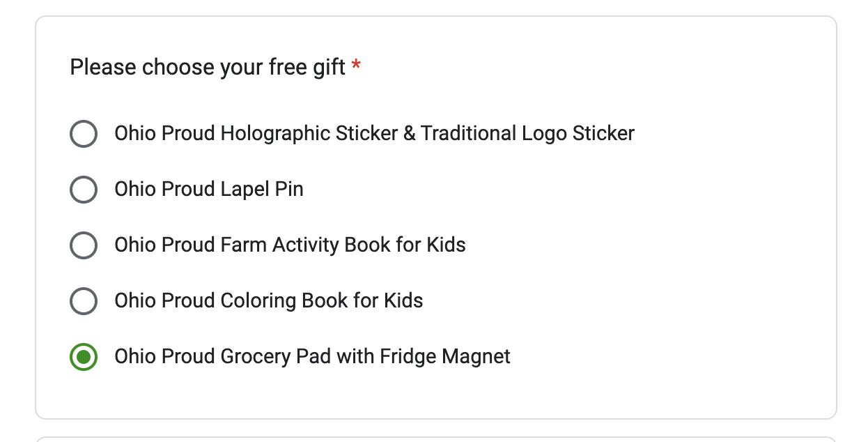Select the Coloring Book for Kids radio button
The image size is (868, 442).
84,301
